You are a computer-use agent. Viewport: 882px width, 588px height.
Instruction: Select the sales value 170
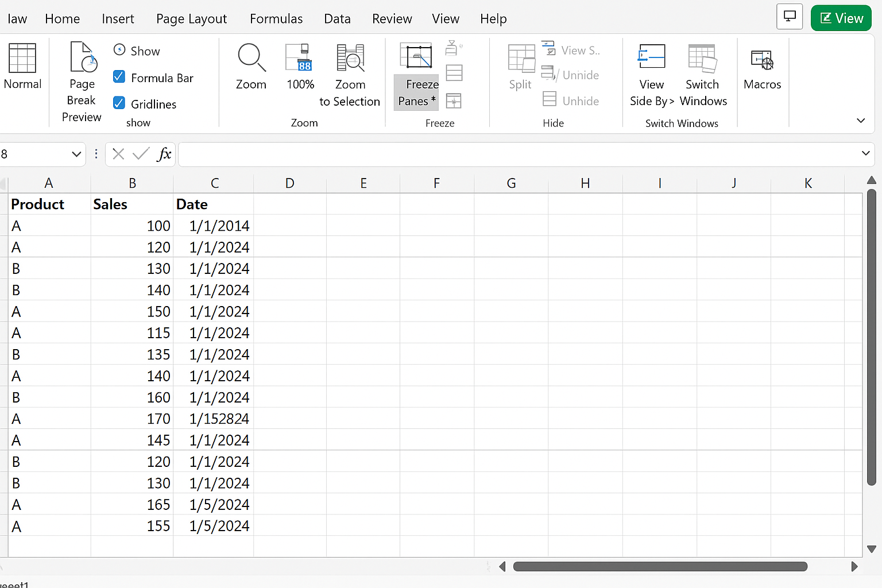pyautogui.click(x=132, y=419)
